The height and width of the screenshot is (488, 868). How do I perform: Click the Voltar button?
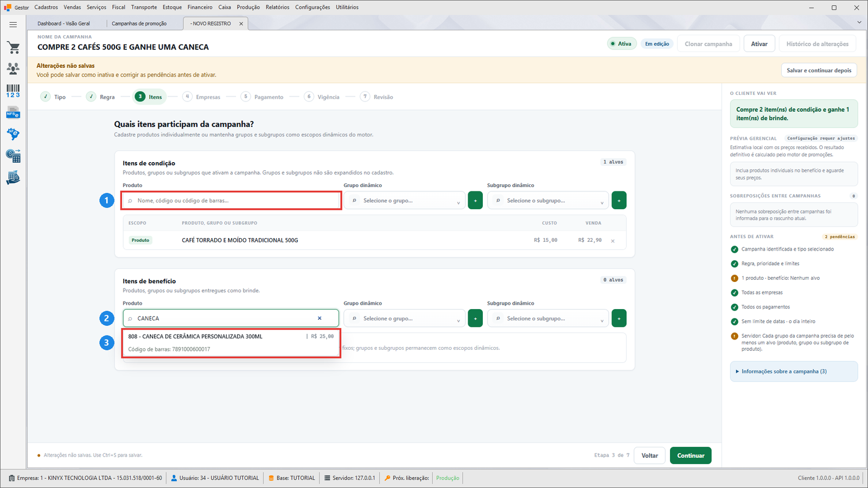click(650, 455)
